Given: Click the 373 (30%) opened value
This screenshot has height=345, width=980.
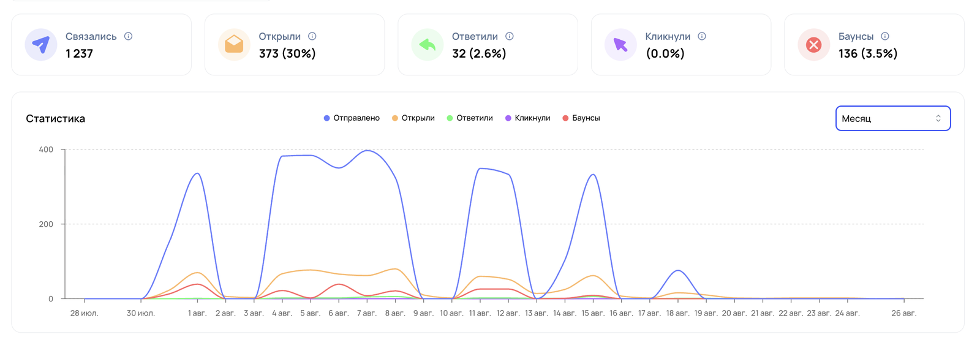Looking at the screenshot, I should coord(287,54).
